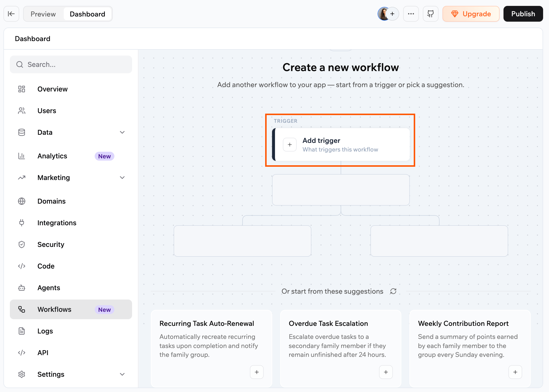Image resolution: width=549 pixels, height=392 pixels.
Task: Click the Marketing trend arrow icon
Action: (22, 178)
